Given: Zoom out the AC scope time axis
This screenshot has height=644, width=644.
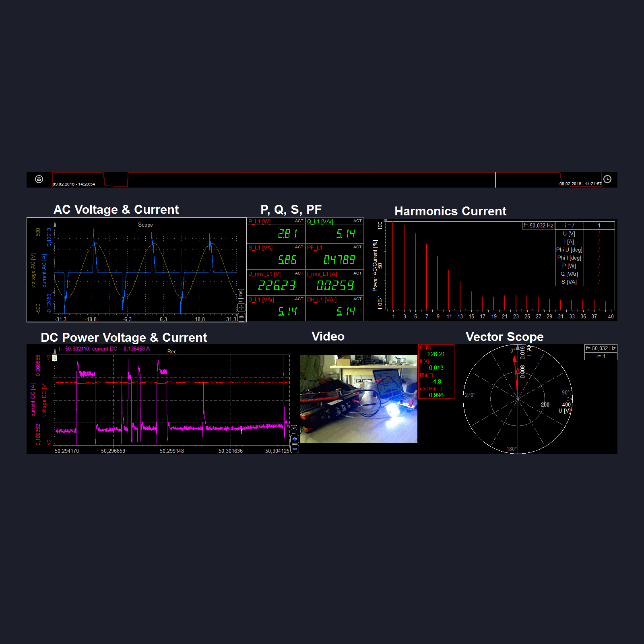Looking at the screenshot, I should tap(242, 317).
